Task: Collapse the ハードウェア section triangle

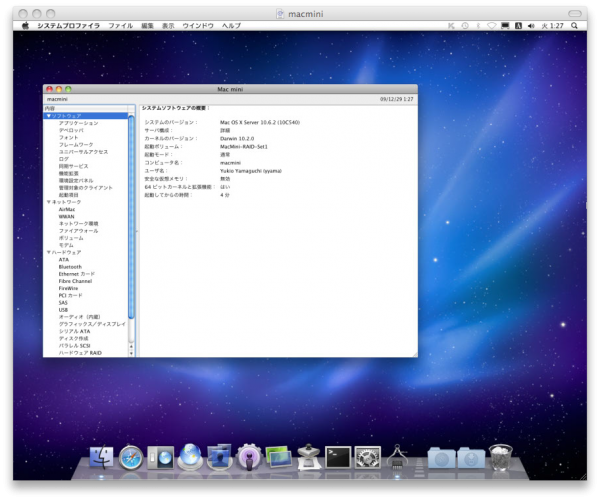Action: [49, 252]
